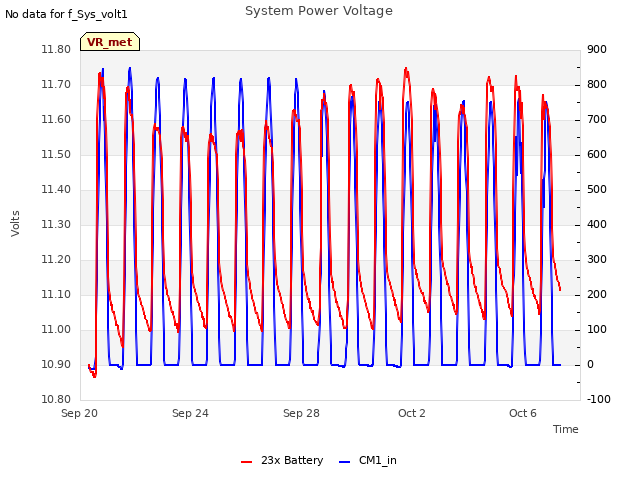
Task: Click the Sep 24 x-axis tick label
Action: (x=190, y=413)
